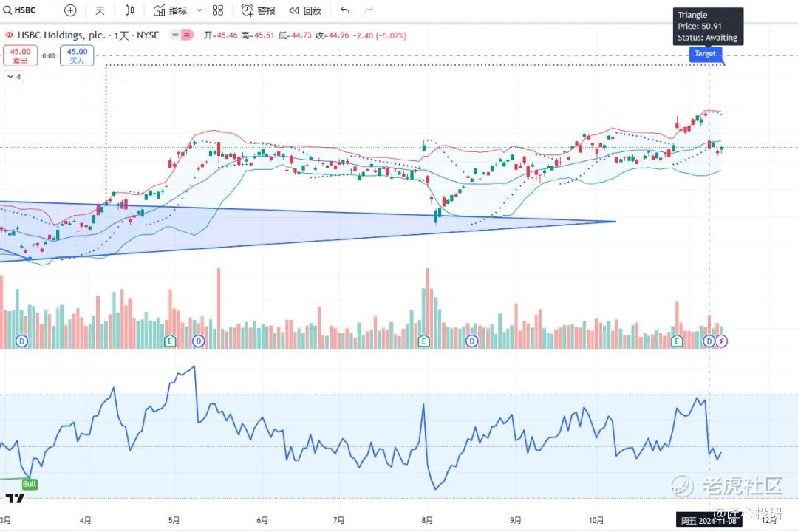Click the dividend D marker in May
The width and height of the screenshot is (798, 532).
point(199,341)
